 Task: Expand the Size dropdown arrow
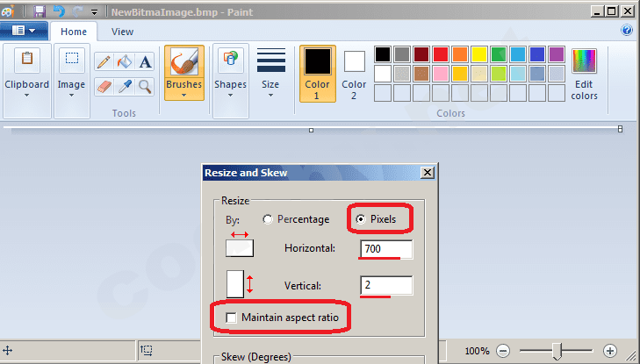pos(271,96)
